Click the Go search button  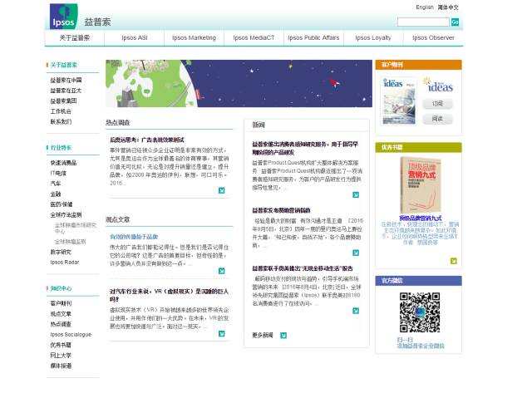455,22
